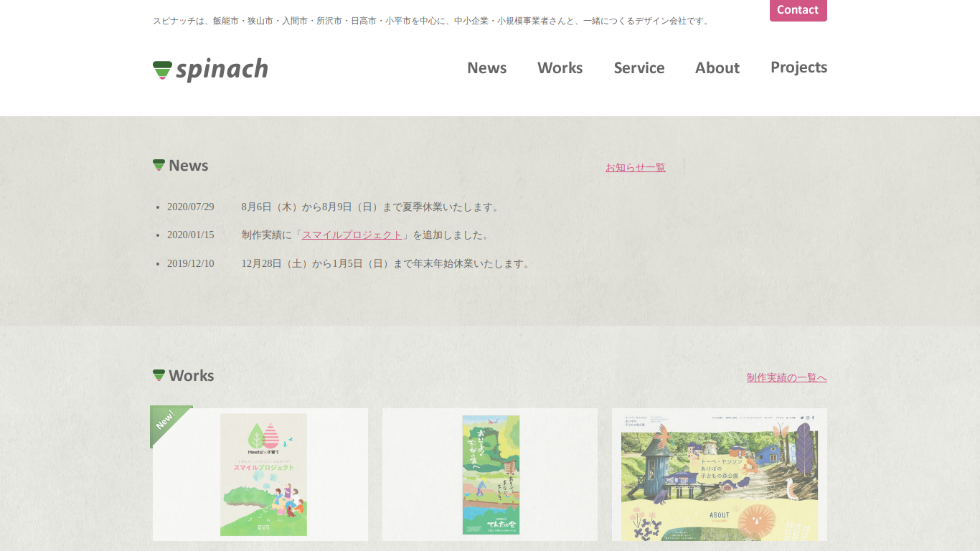Click the leaf icon beside Works heading

click(159, 375)
